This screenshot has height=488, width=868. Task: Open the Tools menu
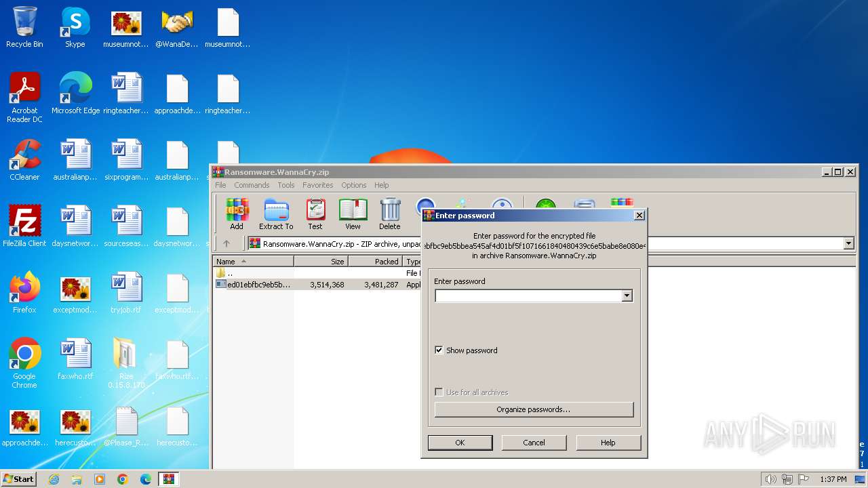[286, 185]
